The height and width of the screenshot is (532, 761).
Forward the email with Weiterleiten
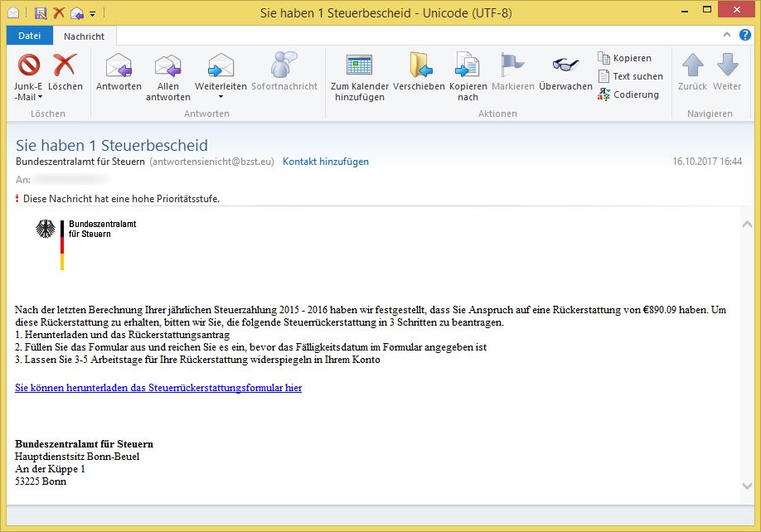coord(221,65)
